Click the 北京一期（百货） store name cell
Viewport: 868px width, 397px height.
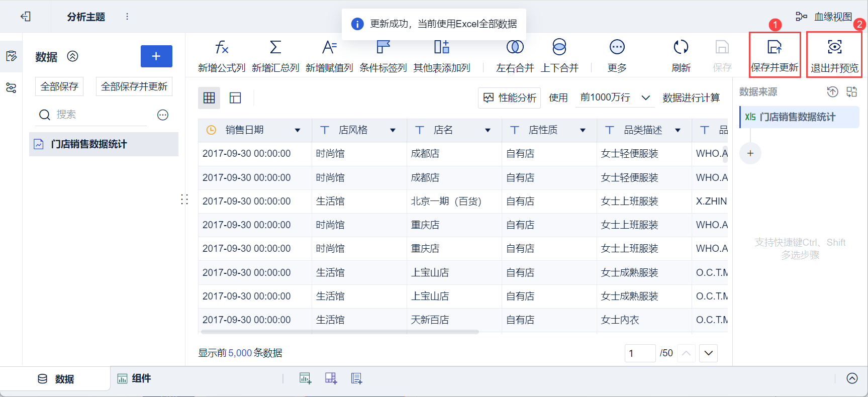(x=454, y=202)
